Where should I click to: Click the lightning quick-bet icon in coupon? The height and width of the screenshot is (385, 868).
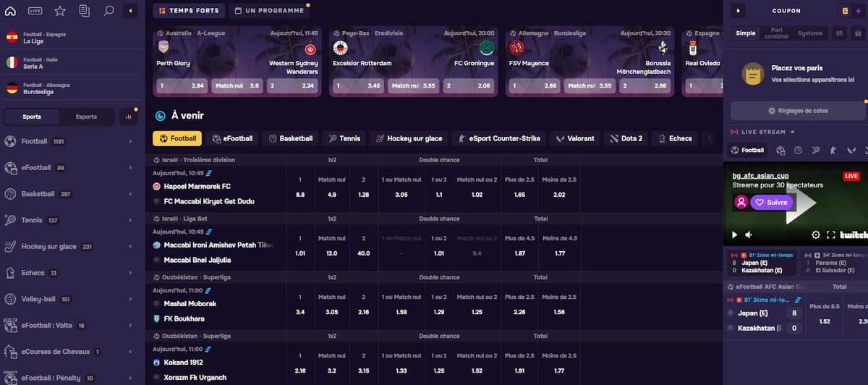coord(859,11)
